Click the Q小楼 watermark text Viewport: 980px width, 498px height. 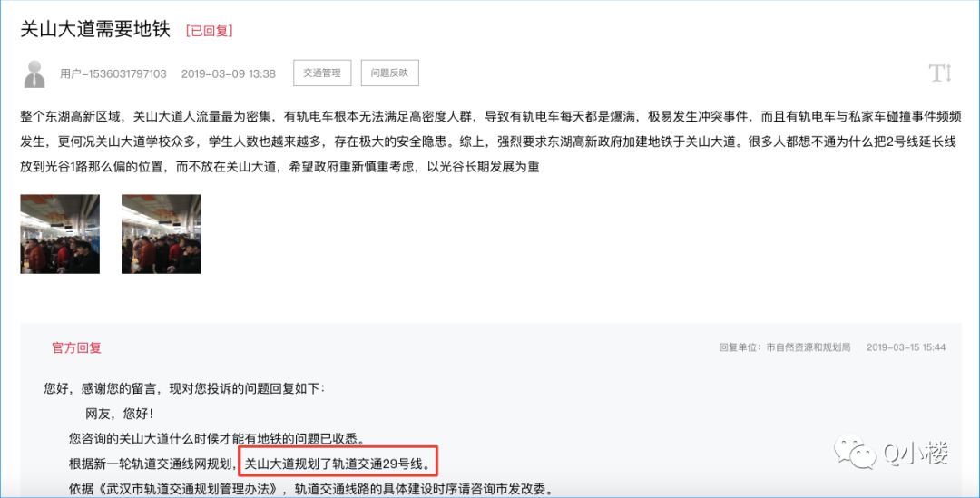coord(916,453)
